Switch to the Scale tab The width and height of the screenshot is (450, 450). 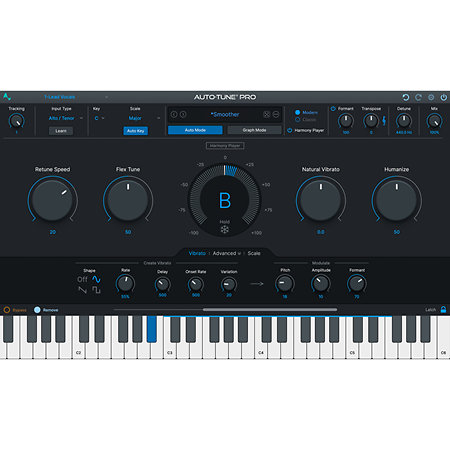click(x=254, y=253)
